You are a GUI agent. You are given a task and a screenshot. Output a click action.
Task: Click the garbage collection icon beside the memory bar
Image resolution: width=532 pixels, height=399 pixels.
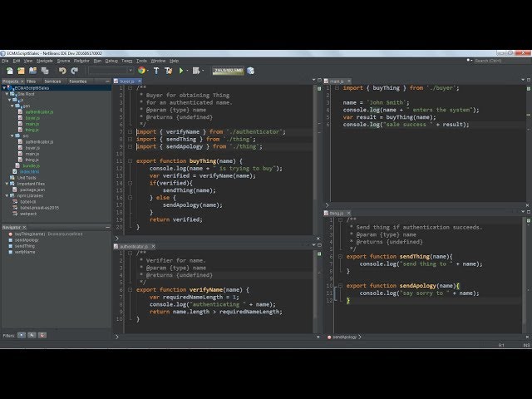click(x=250, y=71)
